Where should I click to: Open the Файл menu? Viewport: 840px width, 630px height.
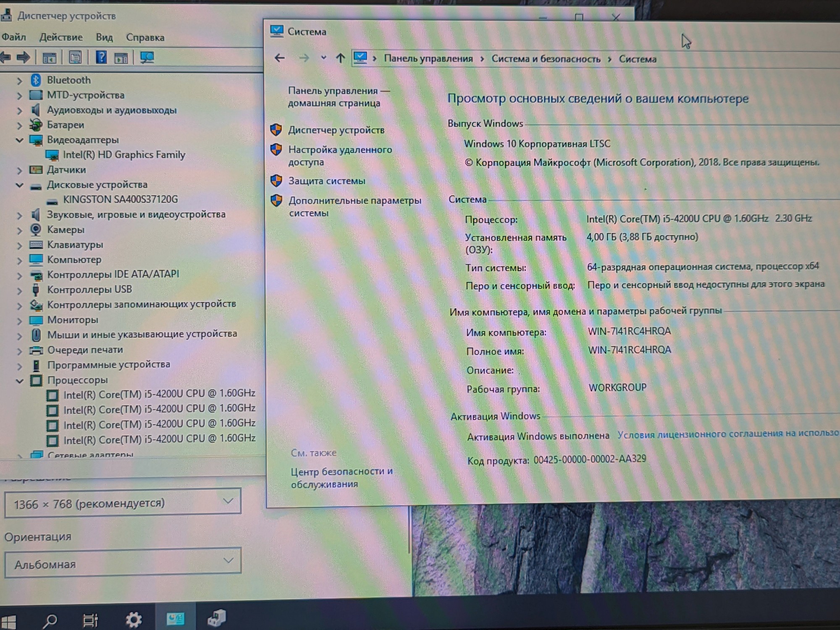[13, 37]
